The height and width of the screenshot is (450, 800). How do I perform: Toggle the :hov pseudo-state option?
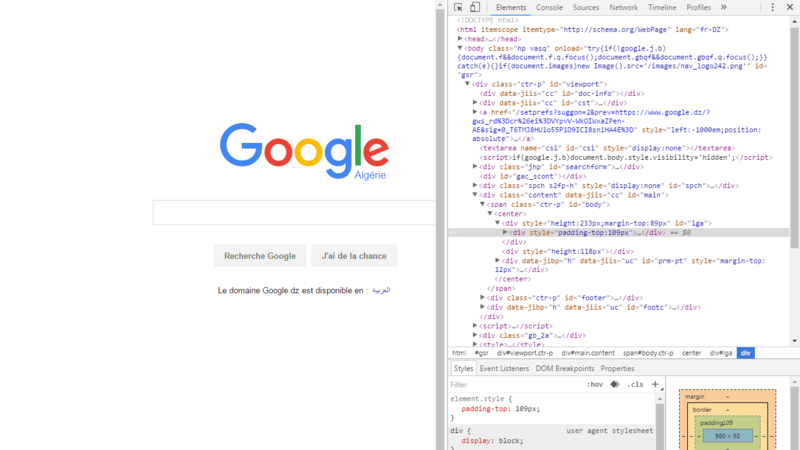coord(594,384)
